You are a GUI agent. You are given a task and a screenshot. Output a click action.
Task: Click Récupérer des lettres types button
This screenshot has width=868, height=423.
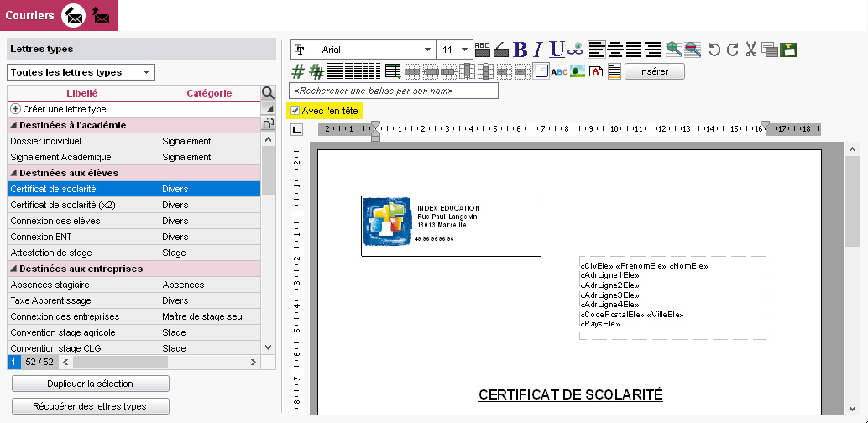[x=90, y=406]
